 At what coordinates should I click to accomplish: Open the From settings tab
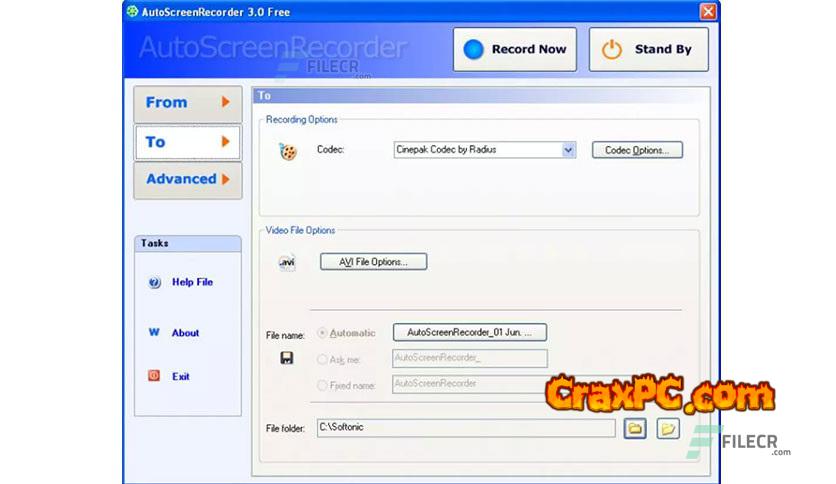click(x=188, y=103)
